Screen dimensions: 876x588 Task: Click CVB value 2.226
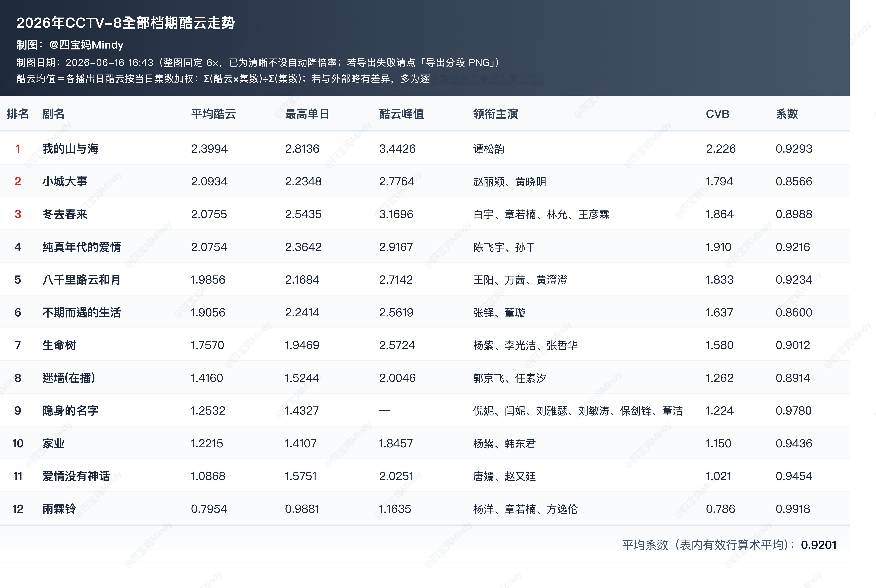pos(721,149)
